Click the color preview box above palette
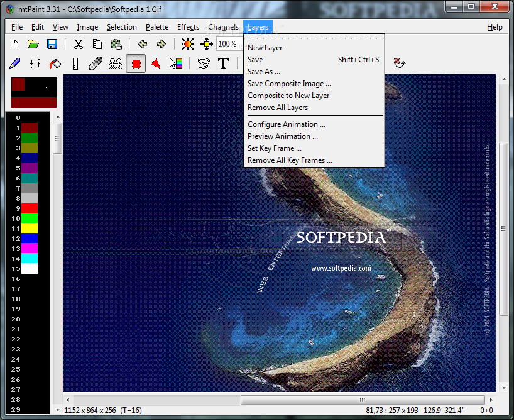The image size is (514, 420). click(x=34, y=92)
